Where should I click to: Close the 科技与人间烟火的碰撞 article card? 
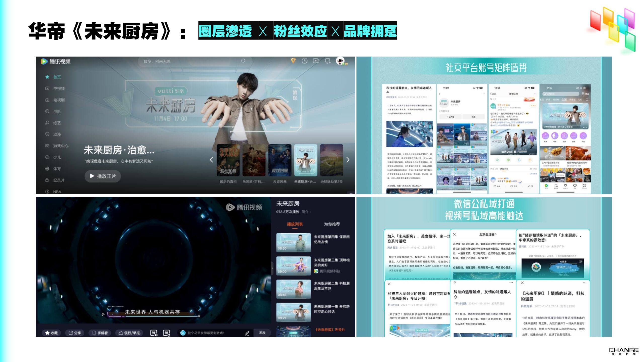389,284
